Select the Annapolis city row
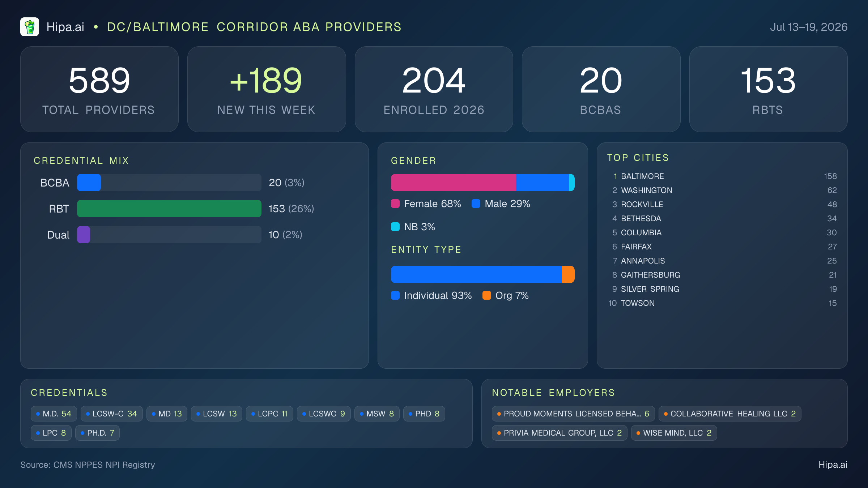This screenshot has height=488, width=868. click(722, 261)
